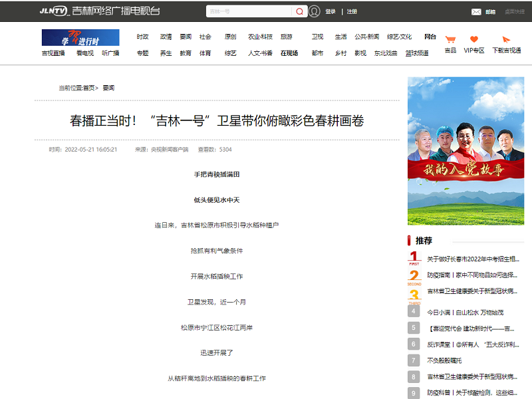532x399 pixels.
Task: Open the 我的入党故事 promotional image
Action: (465, 151)
